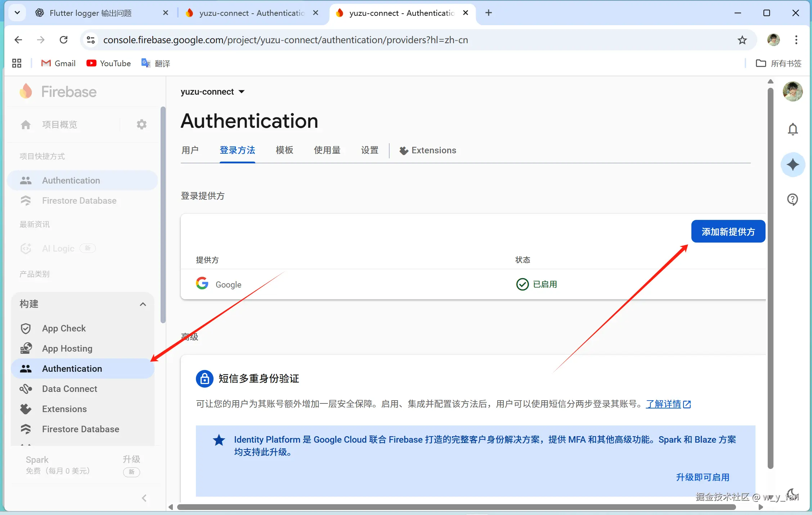Open the Google Translate bookmark
The height and width of the screenshot is (515, 812).
click(156, 63)
